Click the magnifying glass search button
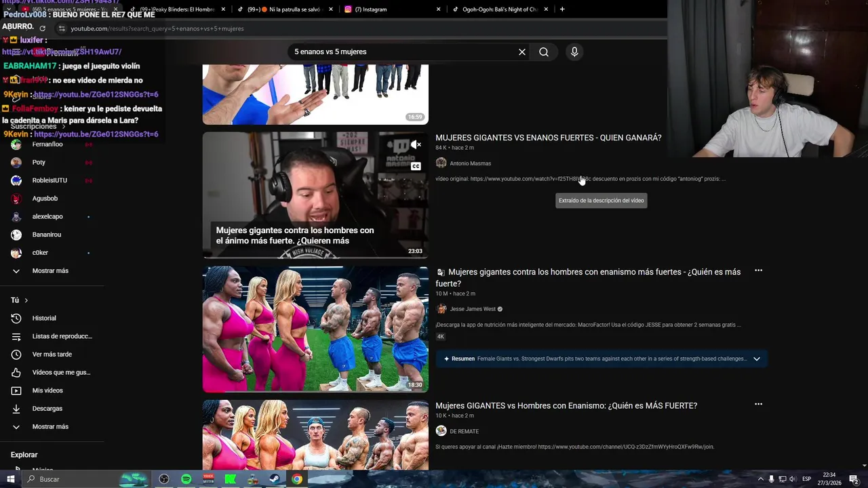 coord(544,52)
